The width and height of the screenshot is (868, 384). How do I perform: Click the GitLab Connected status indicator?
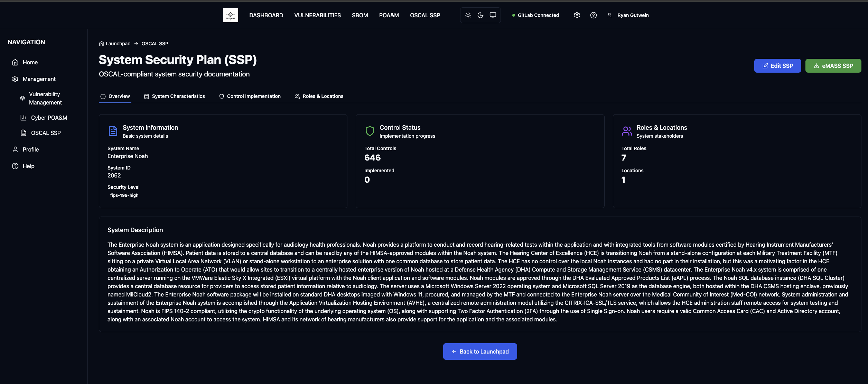[535, 15]
